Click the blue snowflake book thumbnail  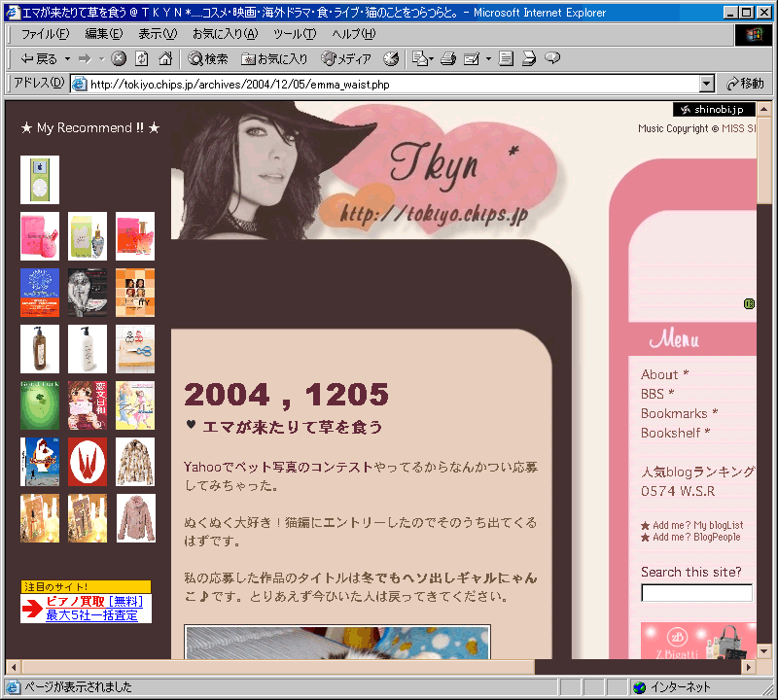pos(40,293)
